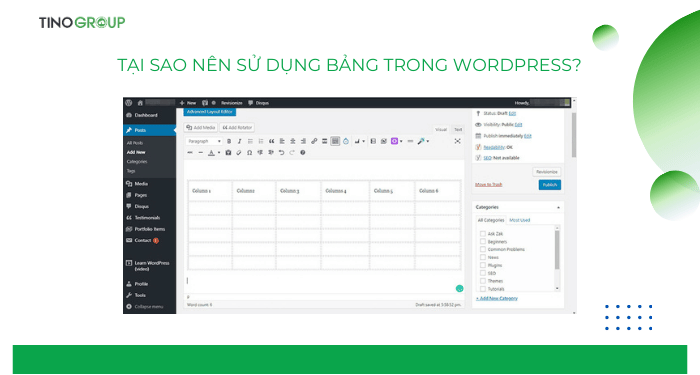700x375 pixels.
Task: Toggle bold formatting in editor toolbar
Action: tap(229, 142)
